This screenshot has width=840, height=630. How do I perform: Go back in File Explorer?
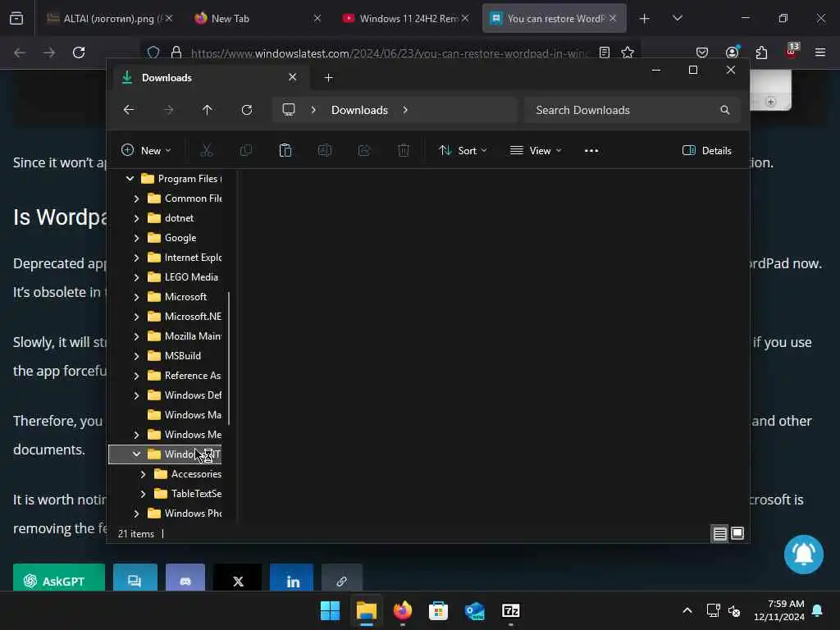tap(129, 110)
